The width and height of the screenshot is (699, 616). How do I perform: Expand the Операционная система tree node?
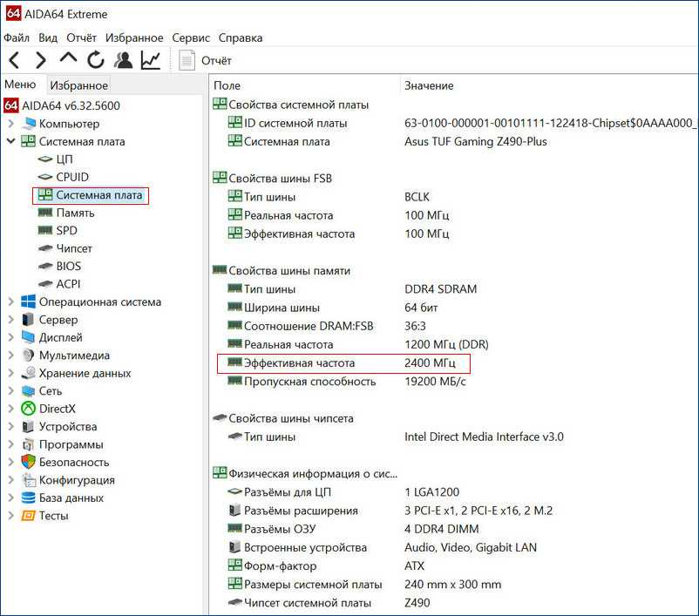[10, 302]
